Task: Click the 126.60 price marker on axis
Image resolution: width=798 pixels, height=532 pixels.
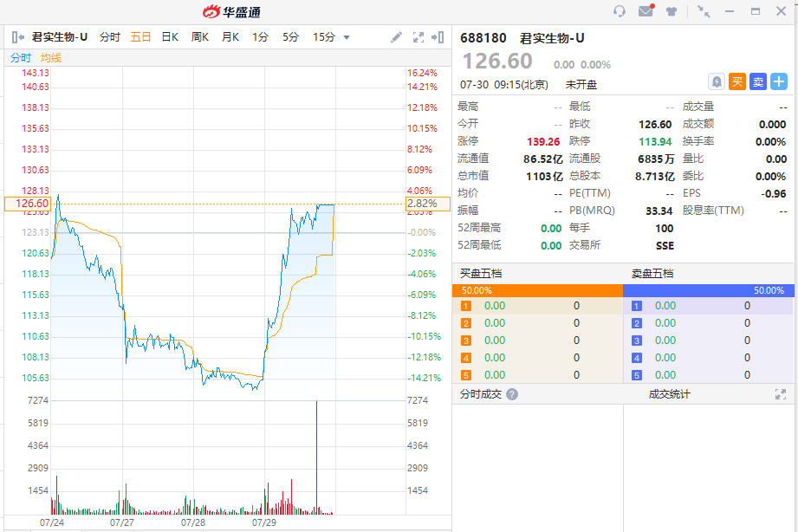Action: coord(28,204)
